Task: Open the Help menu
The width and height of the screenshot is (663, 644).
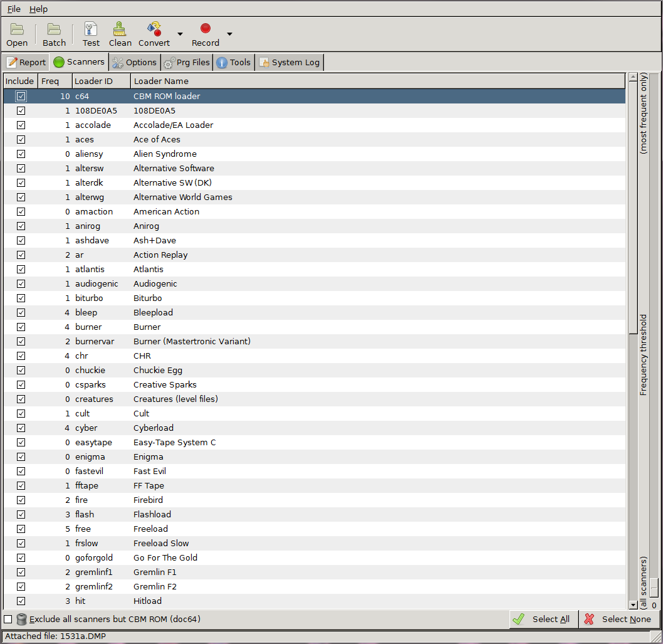Action: [x=38, y=9]
